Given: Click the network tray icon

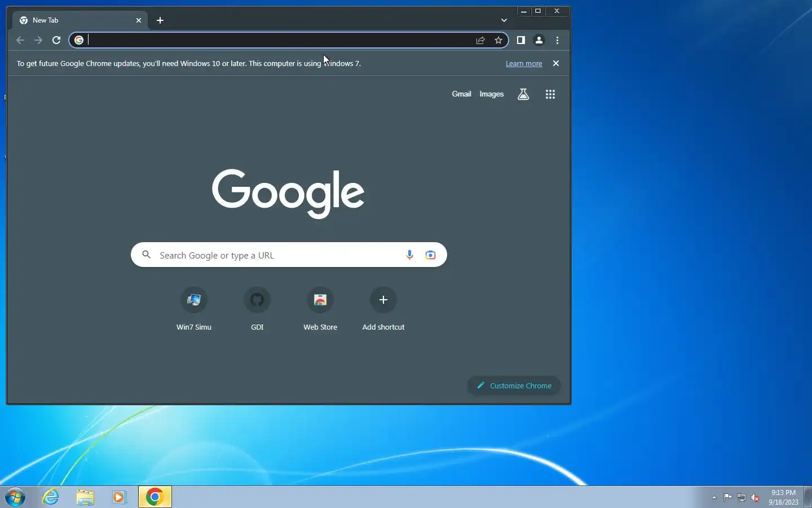Looking at the screenshot, I should (x=742, y=497).
